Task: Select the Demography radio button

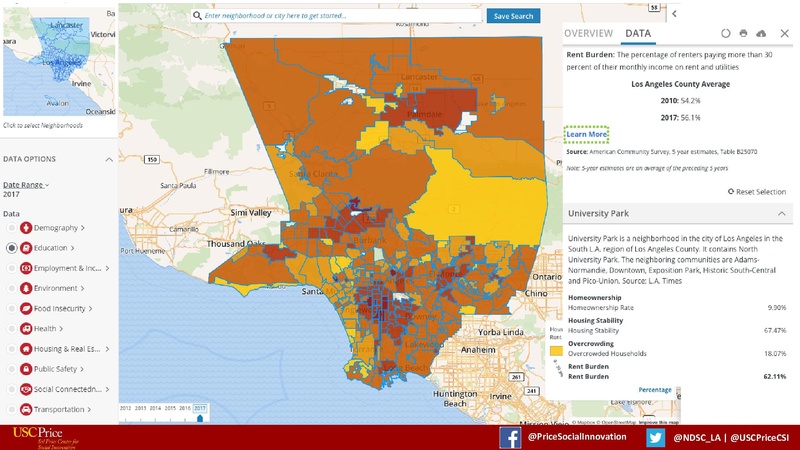Action: 12,228
